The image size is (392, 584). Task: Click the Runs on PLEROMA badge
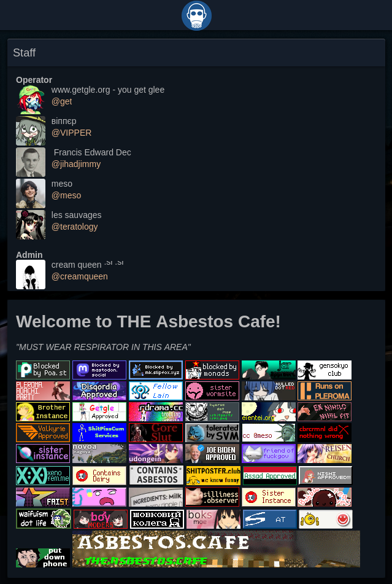[325, 391]
